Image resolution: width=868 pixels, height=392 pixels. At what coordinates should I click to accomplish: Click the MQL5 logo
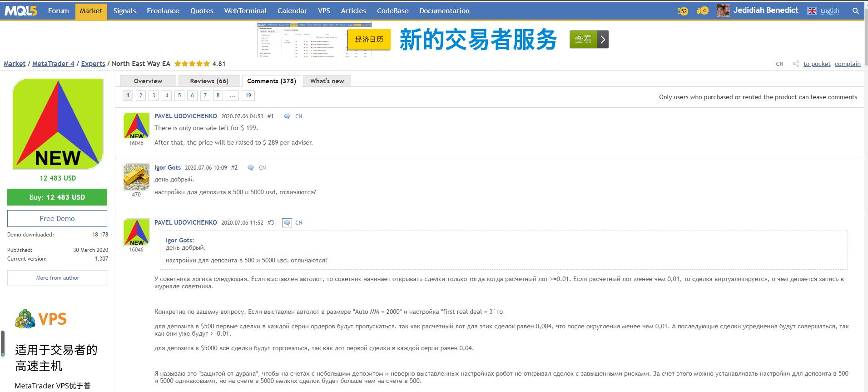click(x=21, y=11)
